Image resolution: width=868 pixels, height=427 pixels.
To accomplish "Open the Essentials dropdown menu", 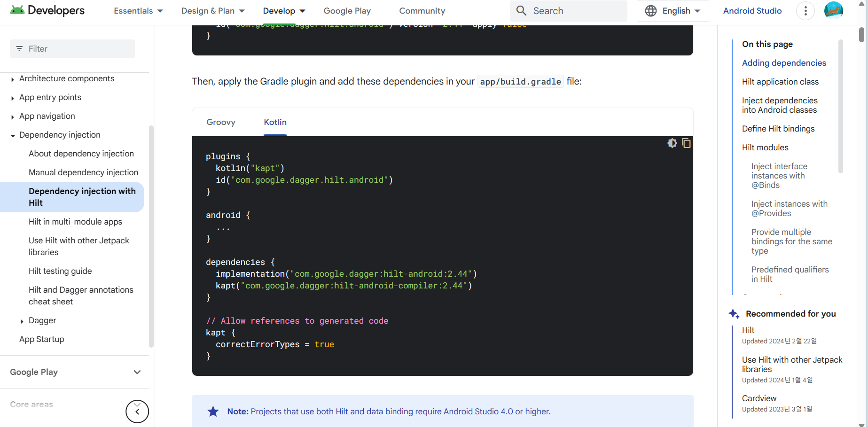I will click(x=138, y=11).
